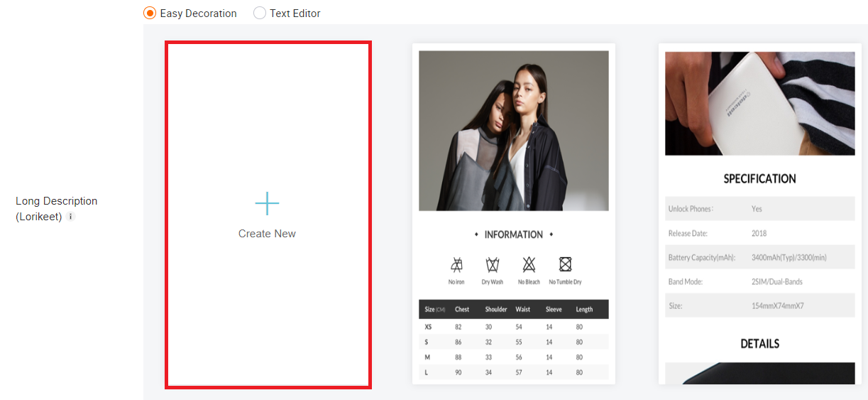The image size is (868, 400).
Task: Select the Easy Decoration radio button
Action: pyautogui.click(x=150, y=13)
